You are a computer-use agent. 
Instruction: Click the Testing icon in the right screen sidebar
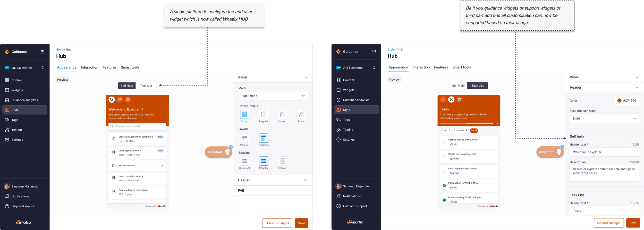coord(338,130)
